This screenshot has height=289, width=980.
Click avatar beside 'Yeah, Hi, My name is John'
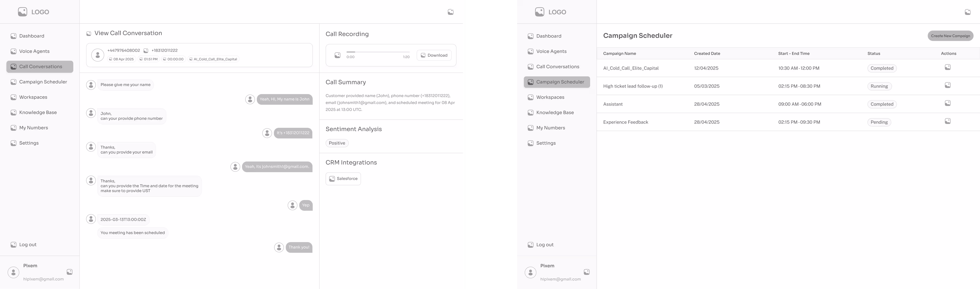(x=250, y=99)
